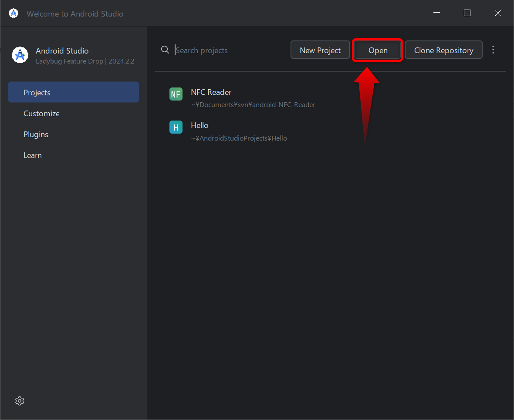Click the Clone Repository button
Image resolution: width=514 pixels, height=420 pixels.
443,50
